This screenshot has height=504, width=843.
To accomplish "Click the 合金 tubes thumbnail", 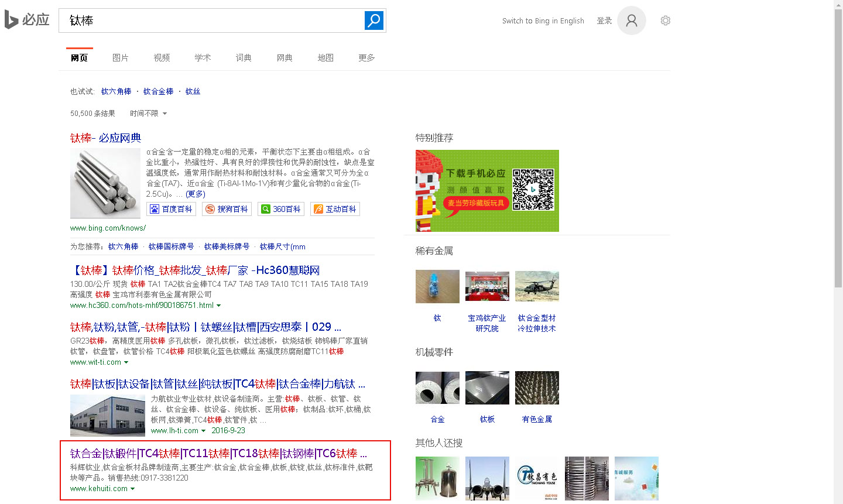I will (x=437, y=388).
